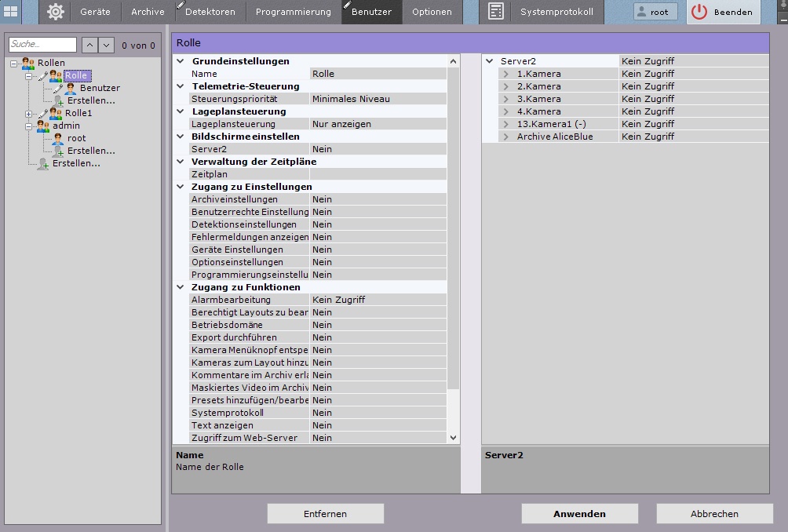Click the Suche search field
The image size is (788, 532).
[x=42, y=46]
